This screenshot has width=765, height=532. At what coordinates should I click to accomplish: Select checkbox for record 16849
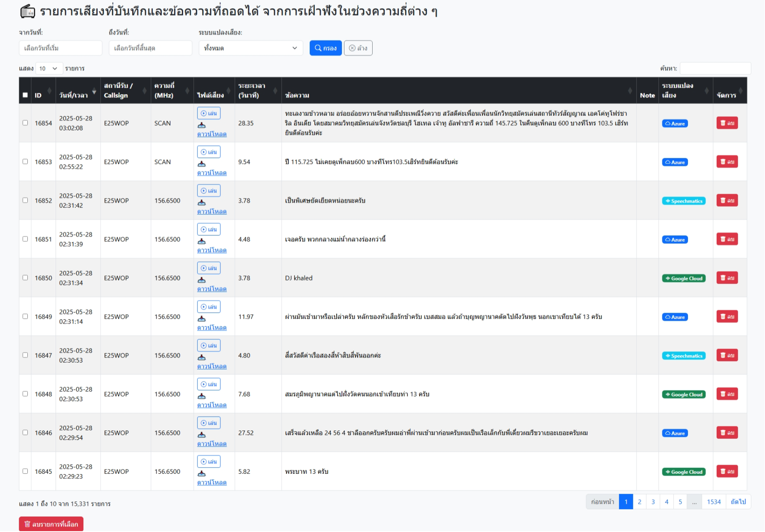click(25, 316)
